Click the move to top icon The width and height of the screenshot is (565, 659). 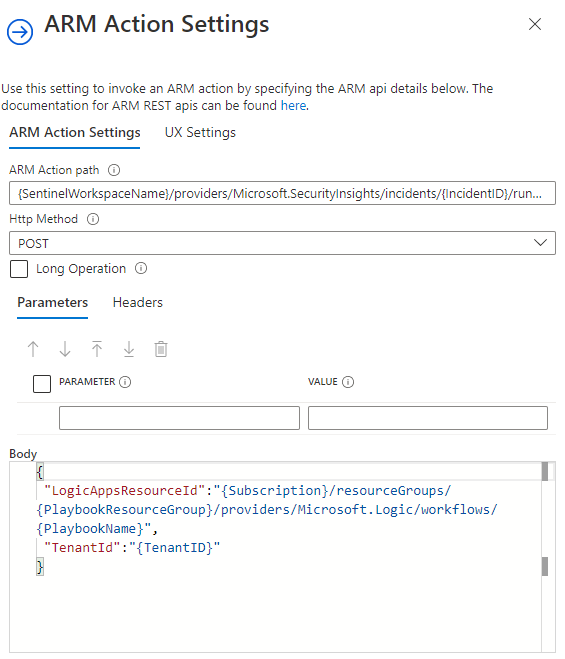(x=97, y=349)
